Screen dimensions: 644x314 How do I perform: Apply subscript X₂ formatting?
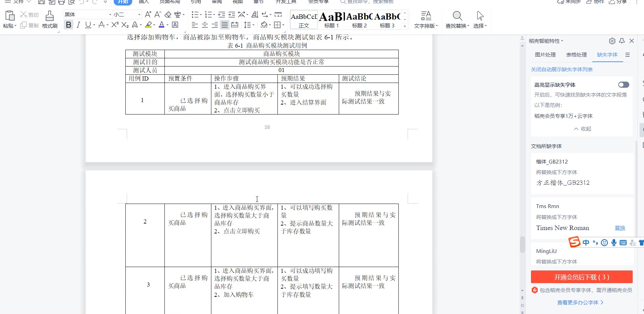(125, 25)
